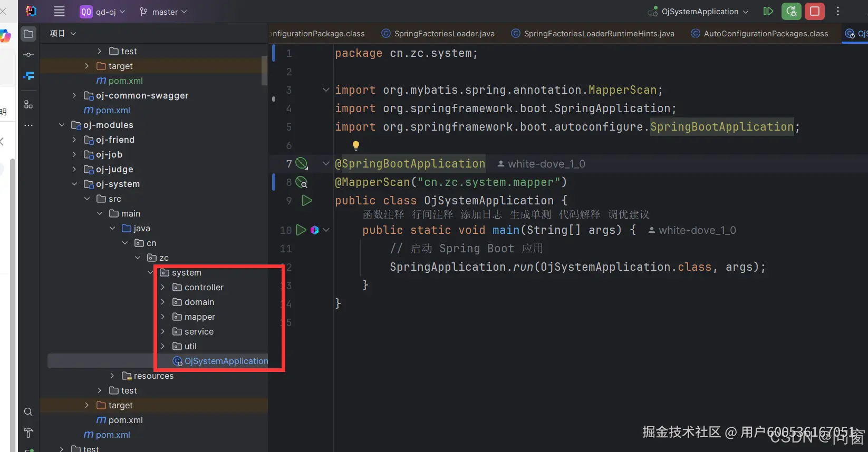Select the domain package
Screen dimensions: 868x452
193,302
